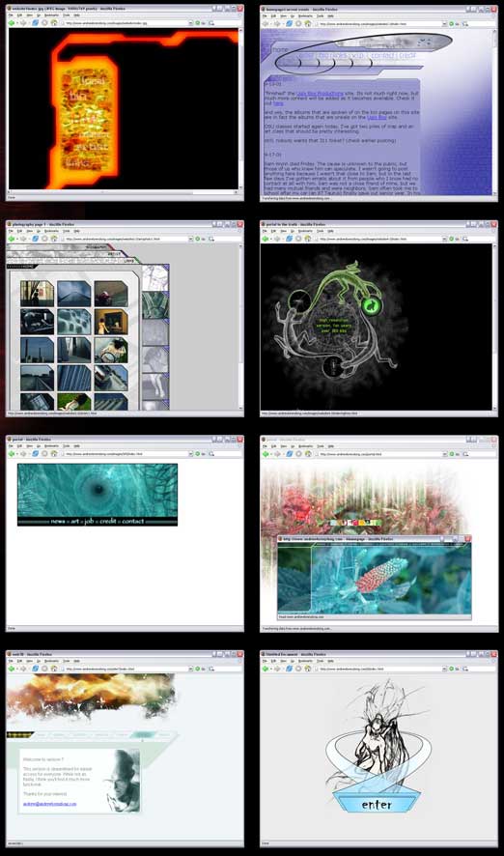Open the yellow room thumbnail in the photography grid

111,322
